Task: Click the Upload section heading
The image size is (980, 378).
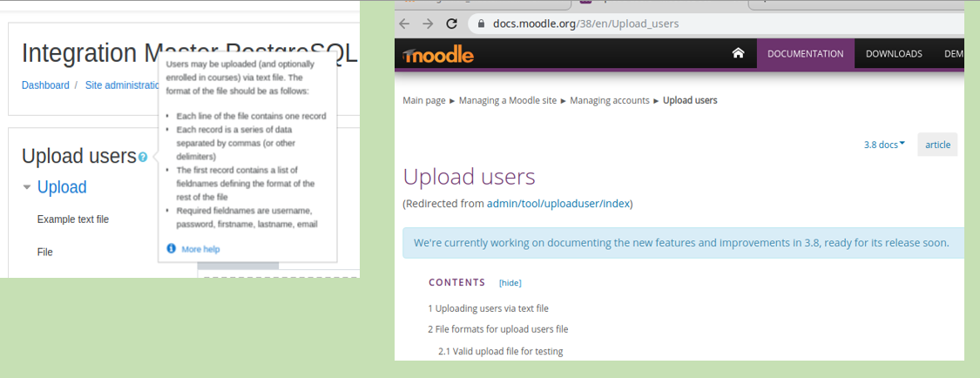Action: pyautogui.click(x=62, y=186)
